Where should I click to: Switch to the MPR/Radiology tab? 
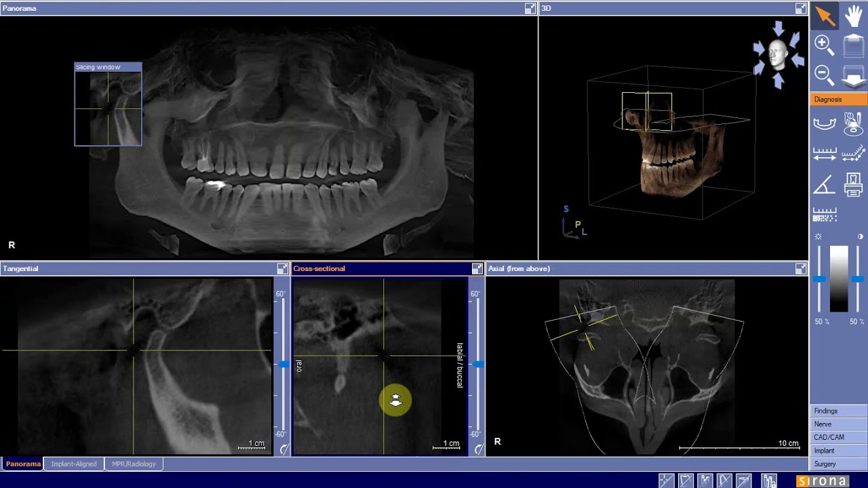pyautogui.click(x=134, y=464)
